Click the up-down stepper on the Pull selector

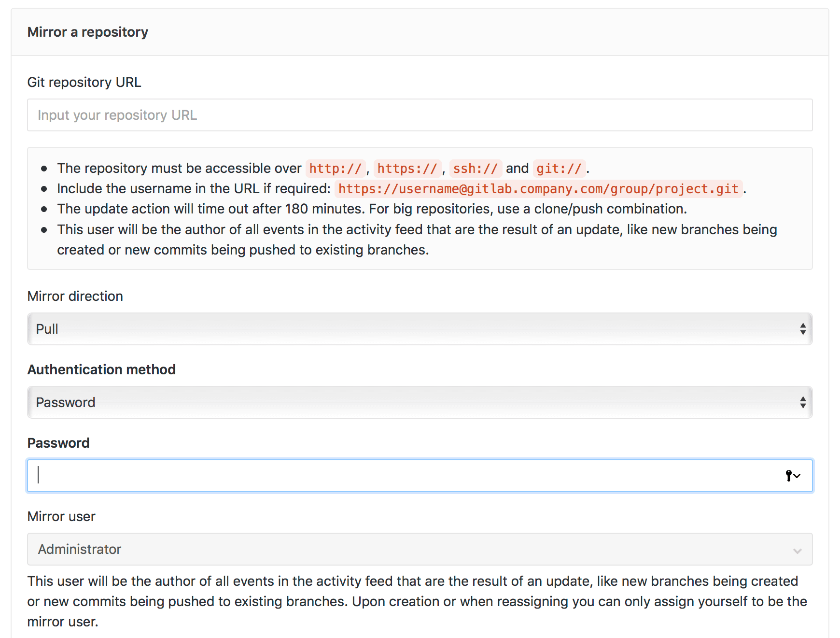coord(802,329)
